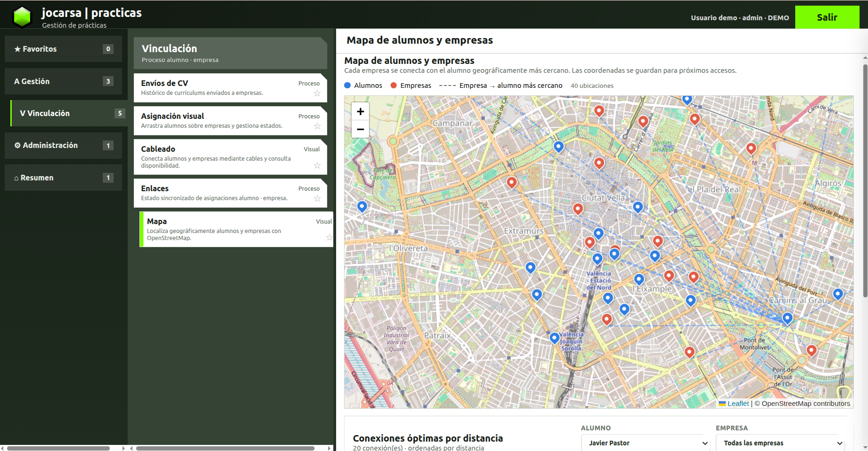This screenshot has height=451, width=868.
Task: Open the Leaflet attribution link
Action: click(x=738, y=404)
